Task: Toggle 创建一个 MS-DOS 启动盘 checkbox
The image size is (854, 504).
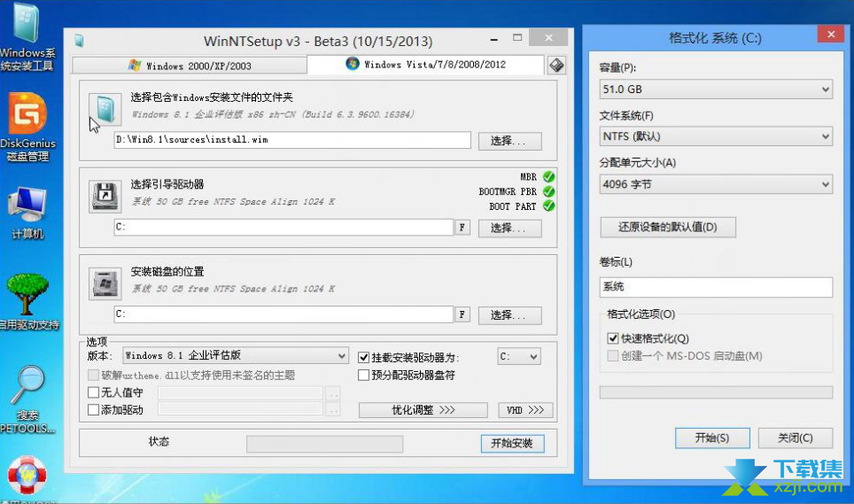Action: (613, 356)
